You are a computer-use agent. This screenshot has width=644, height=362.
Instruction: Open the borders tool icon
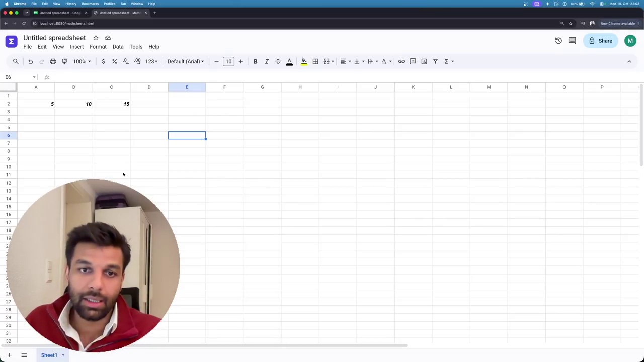[315, 61]
